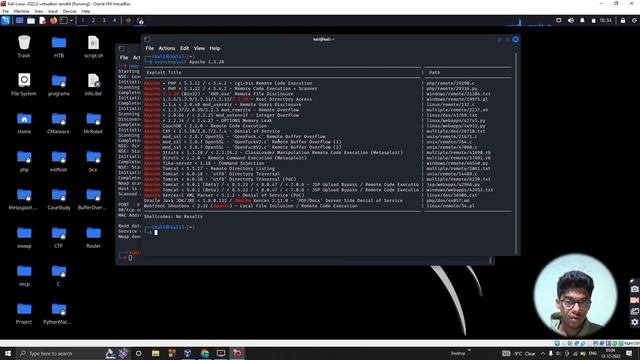The image size is (640, 360).
Task: Select the oscp folder on desktop
Action: [24, 275]
